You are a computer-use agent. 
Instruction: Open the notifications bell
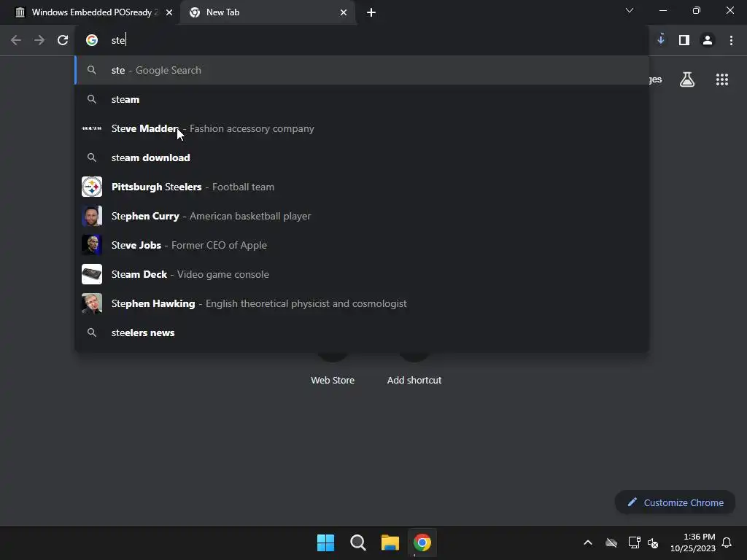click(727, 542)
